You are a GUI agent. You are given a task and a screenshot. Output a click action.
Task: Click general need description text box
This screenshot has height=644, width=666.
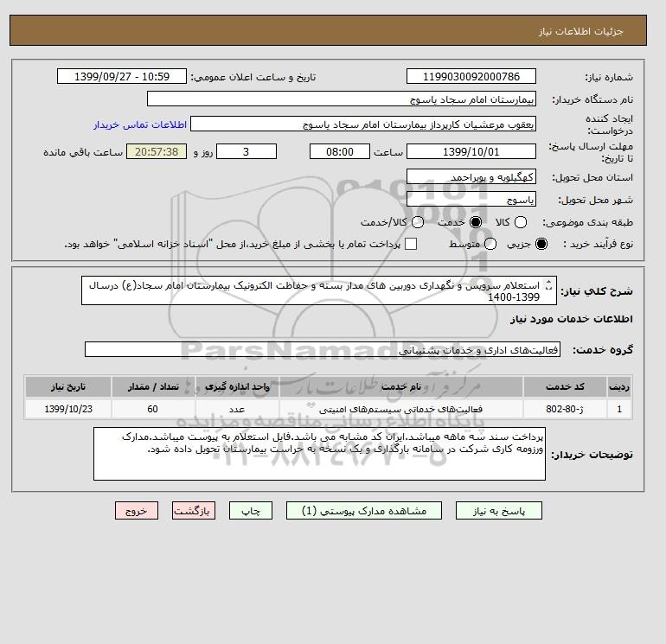319,290
